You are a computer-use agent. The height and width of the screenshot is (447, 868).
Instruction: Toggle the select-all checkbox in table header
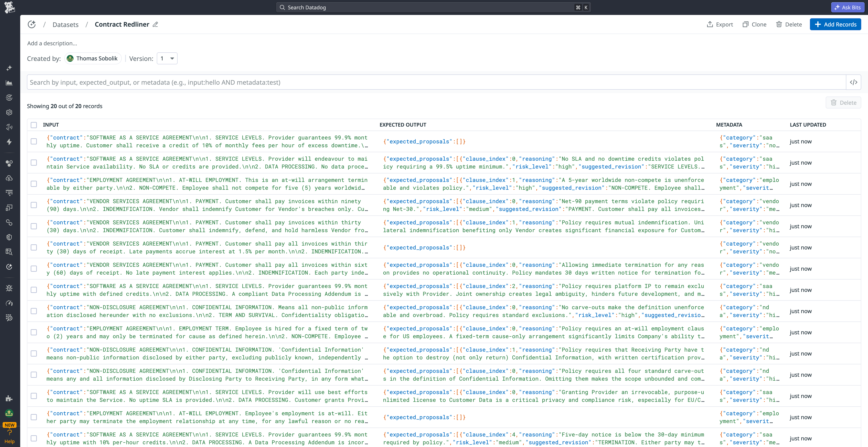(34, 125)
